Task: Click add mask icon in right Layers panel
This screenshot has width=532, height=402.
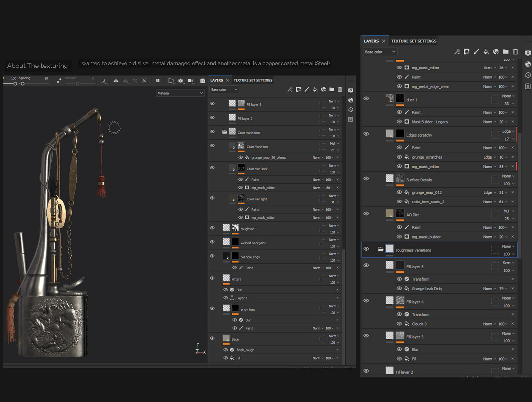Action: [467, 52]
